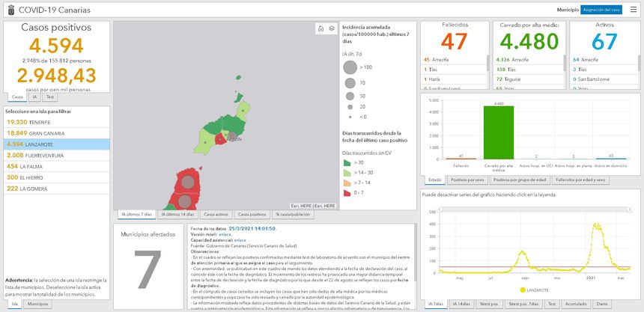Open the map layers list icon
This screenshot has height=312, width=644.
(331, 28)
